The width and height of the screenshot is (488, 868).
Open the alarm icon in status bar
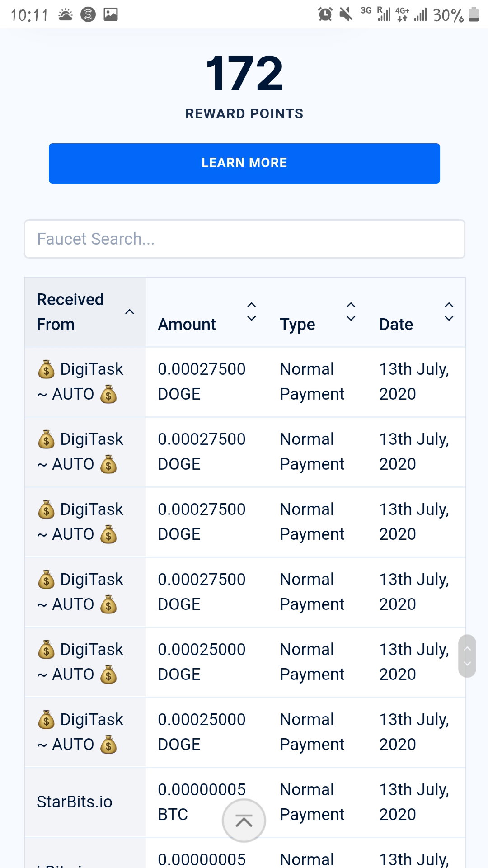325,14
